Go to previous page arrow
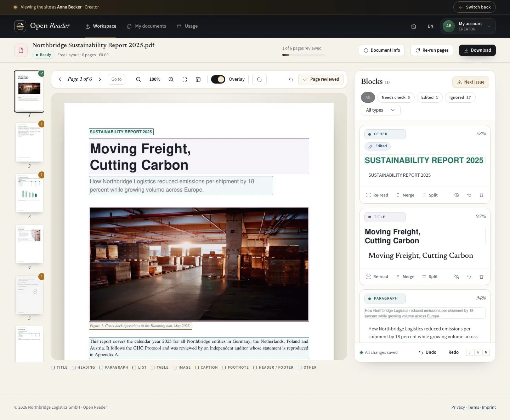The image size is (510, 420). 60,79
